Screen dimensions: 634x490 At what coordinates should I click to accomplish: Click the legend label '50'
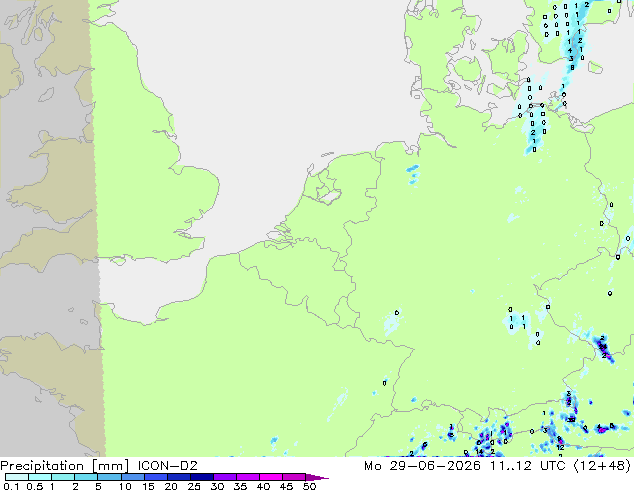[x=309, y=486]
